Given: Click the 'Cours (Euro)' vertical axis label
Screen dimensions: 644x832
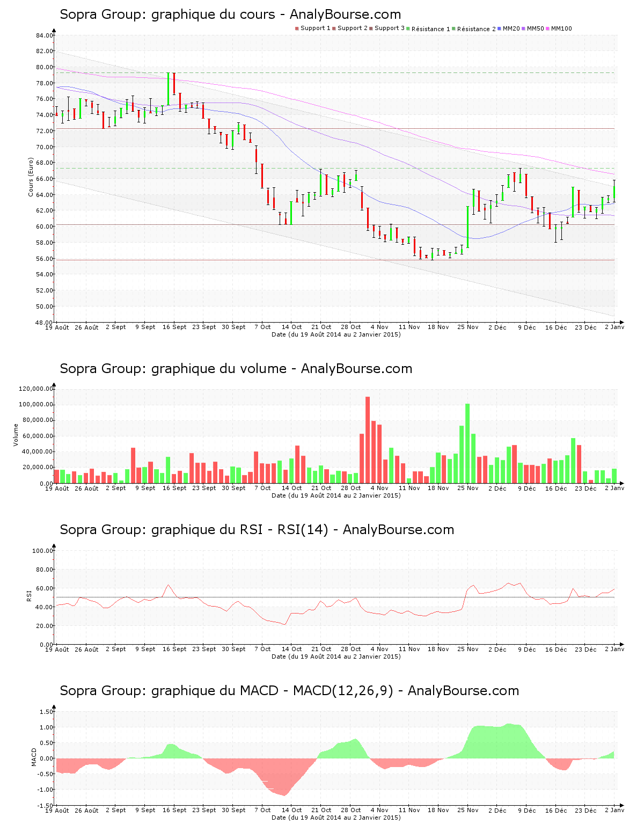Looking at the screenshot, I should (x=31, y=177).
